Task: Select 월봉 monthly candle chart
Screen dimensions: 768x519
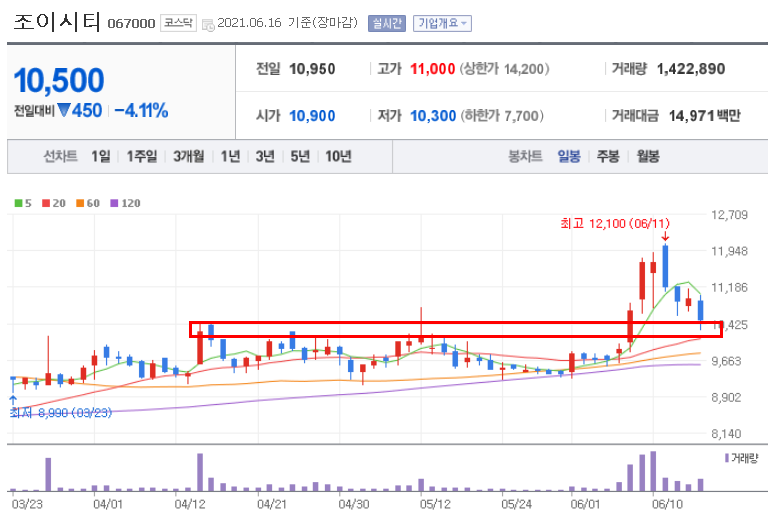Action: point(648,156)
